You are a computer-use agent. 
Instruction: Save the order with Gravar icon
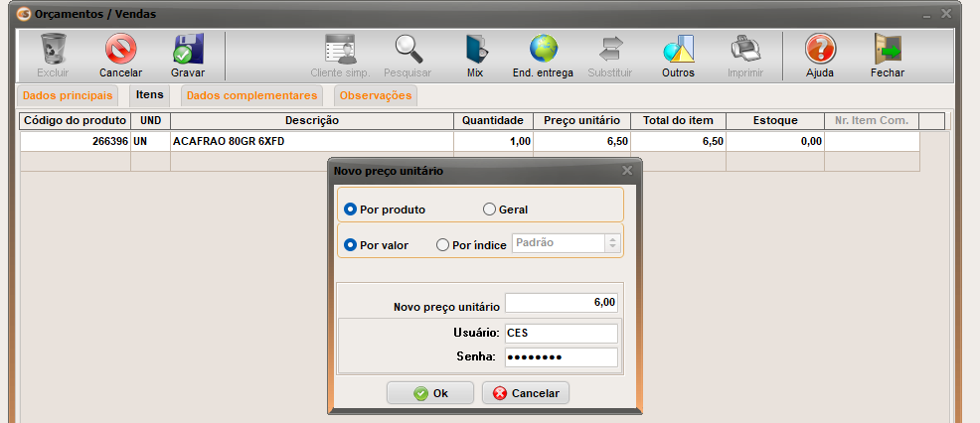point(188,49)
